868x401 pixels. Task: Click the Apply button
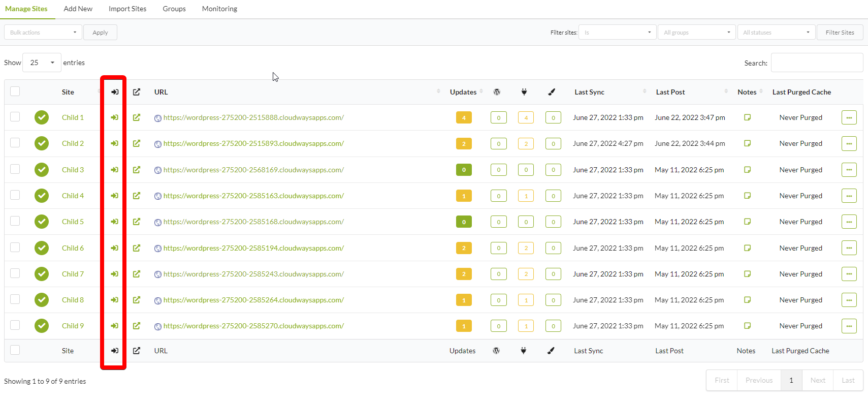pyautogui.click(x=100, y=33)
